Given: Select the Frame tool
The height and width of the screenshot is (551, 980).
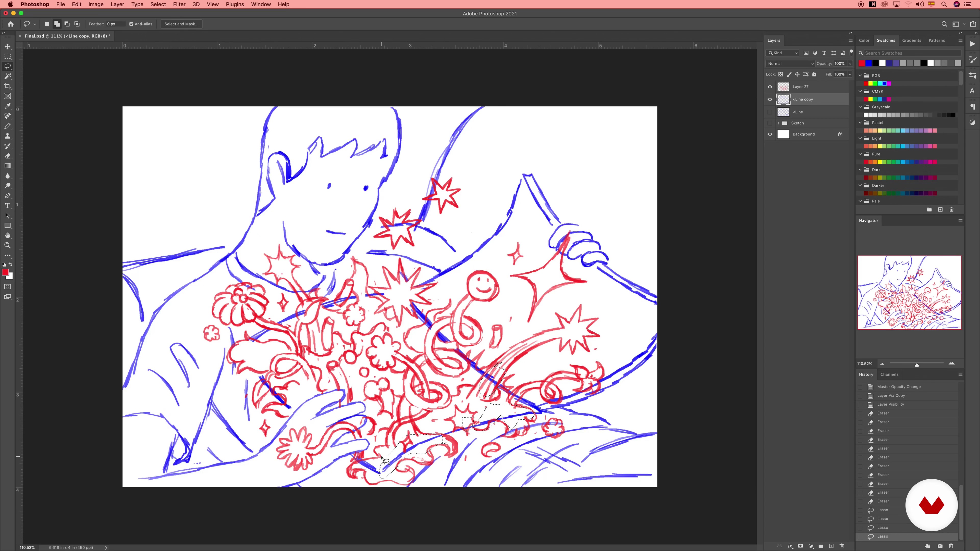Looking at the screenshot, I should click(8, 96).
